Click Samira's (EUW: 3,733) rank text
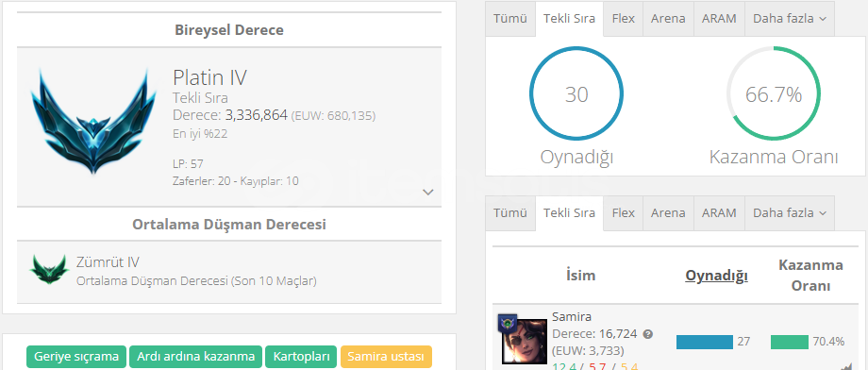The height and width of the screenshot is (370, 868). coord(588,350)
